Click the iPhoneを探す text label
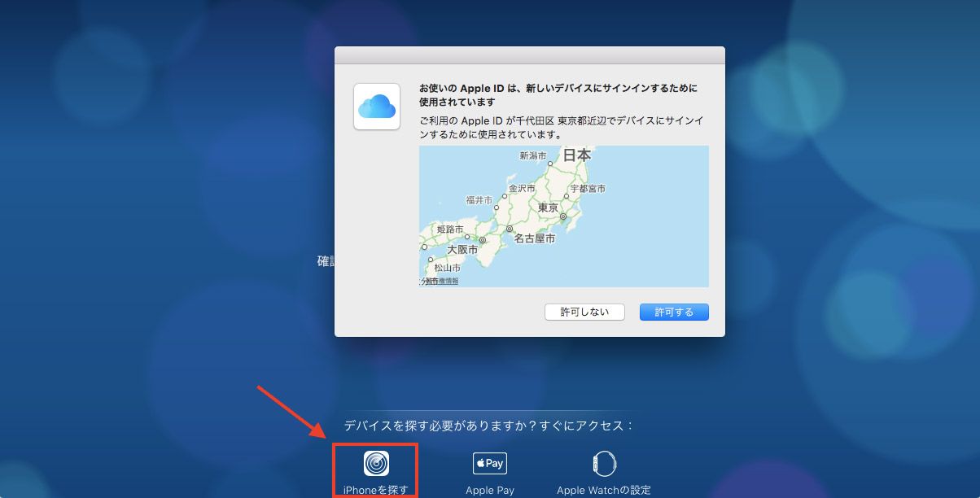 375,490
